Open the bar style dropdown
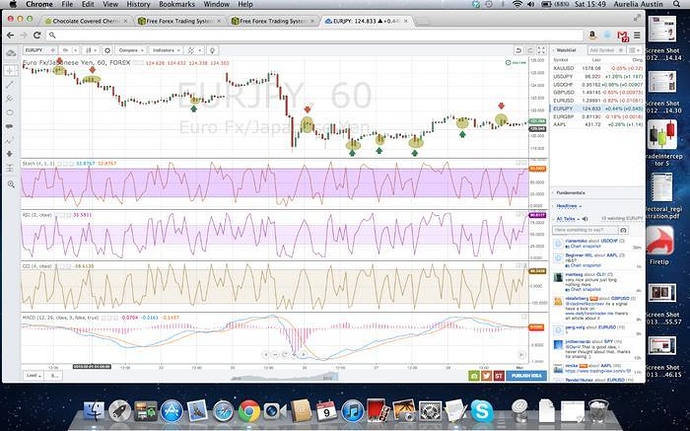This screenshot has width=690, height=431. coord(90,50)
